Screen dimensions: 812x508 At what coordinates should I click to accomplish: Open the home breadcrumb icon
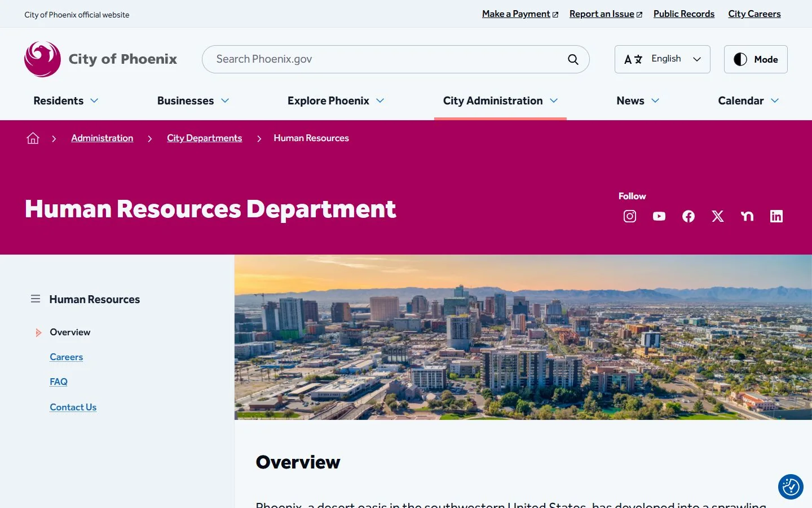click(x=33, y=138)
